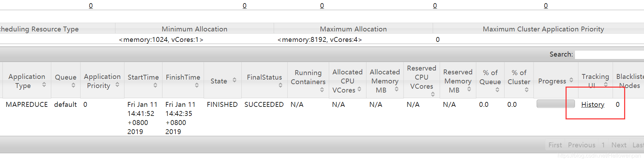Sort table by FinishTime arrows
This screenshot has width=644, height=162.
[x=197, y=85]
